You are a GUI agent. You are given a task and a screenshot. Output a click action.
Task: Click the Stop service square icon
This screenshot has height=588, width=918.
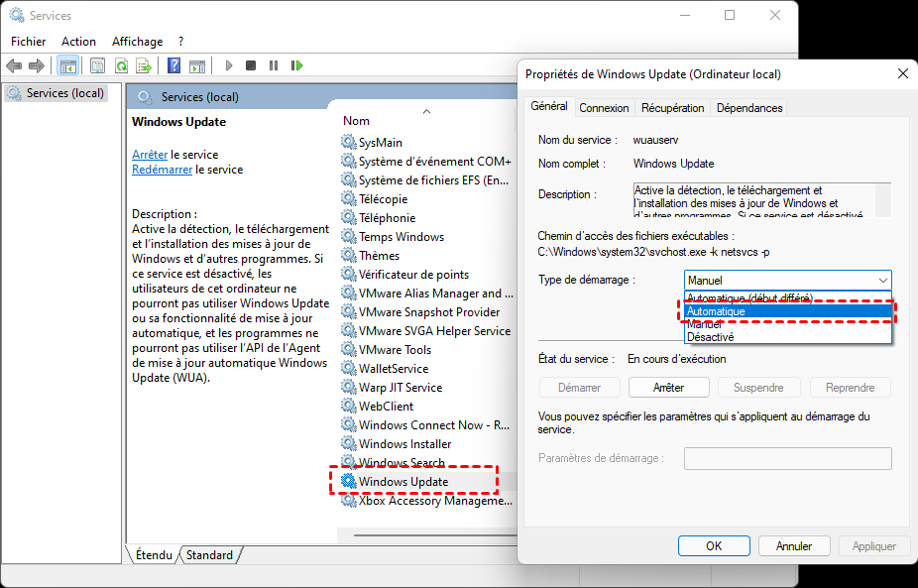click(251, 65)
